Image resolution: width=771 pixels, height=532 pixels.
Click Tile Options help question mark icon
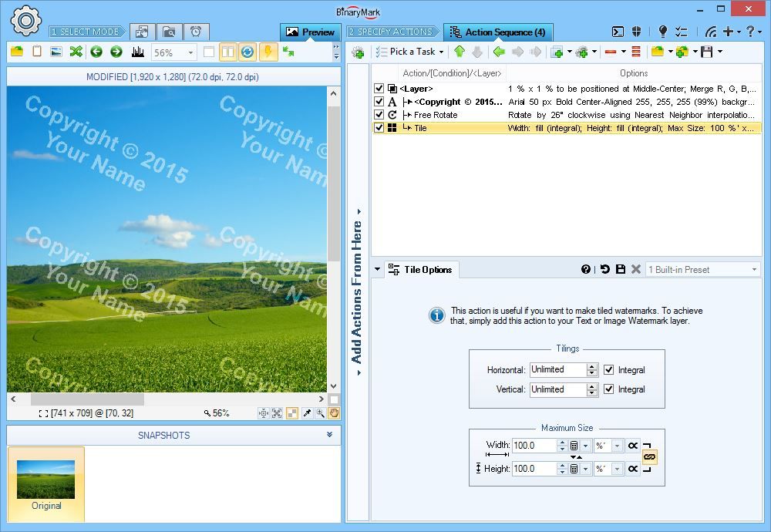pyautogui.click(x=586, y=269)
